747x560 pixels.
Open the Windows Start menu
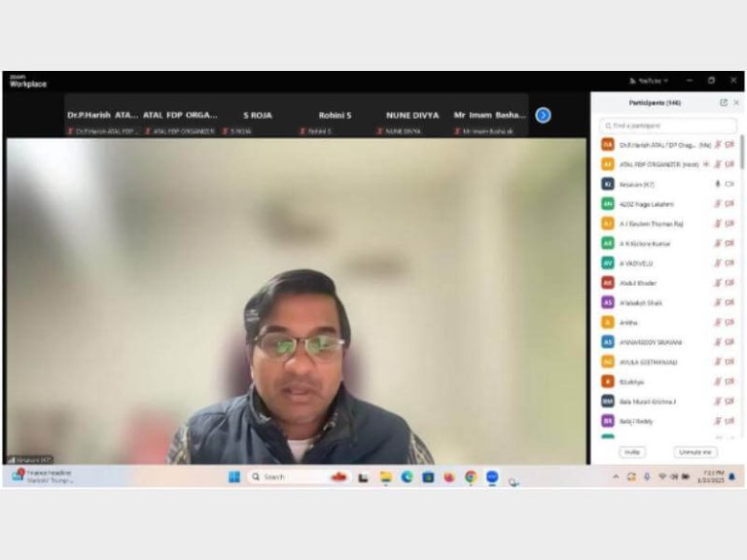point(234,476)
